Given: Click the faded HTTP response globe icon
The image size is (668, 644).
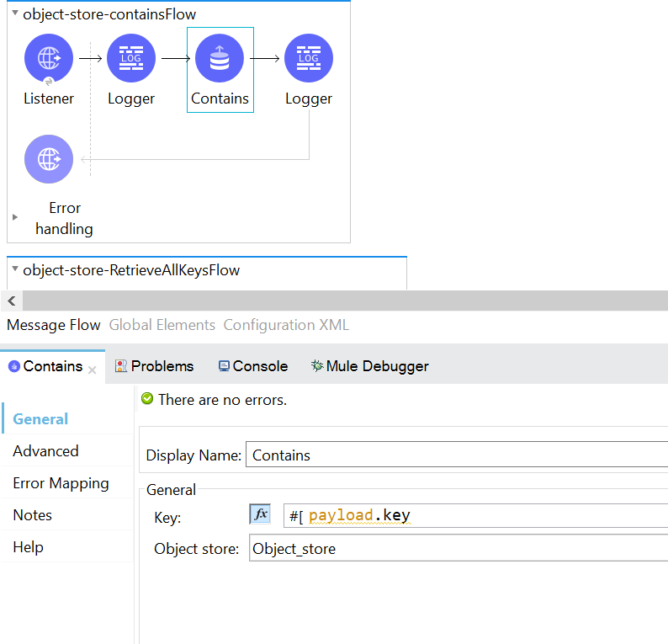Looking at the screenshot, I should (x=49, y=158).
